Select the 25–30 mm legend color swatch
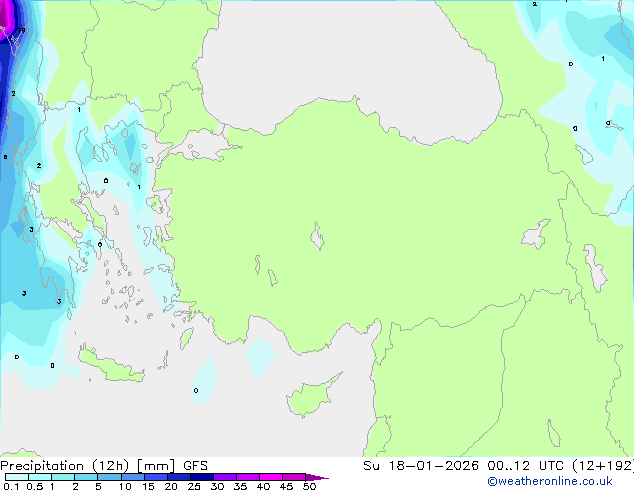 [201, 477]
